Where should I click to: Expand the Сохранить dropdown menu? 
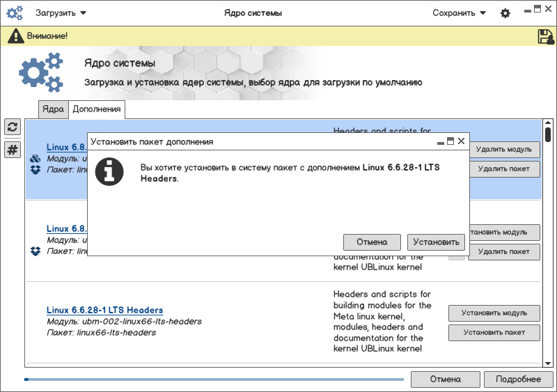pyautogui.click(x=459, y=13)
